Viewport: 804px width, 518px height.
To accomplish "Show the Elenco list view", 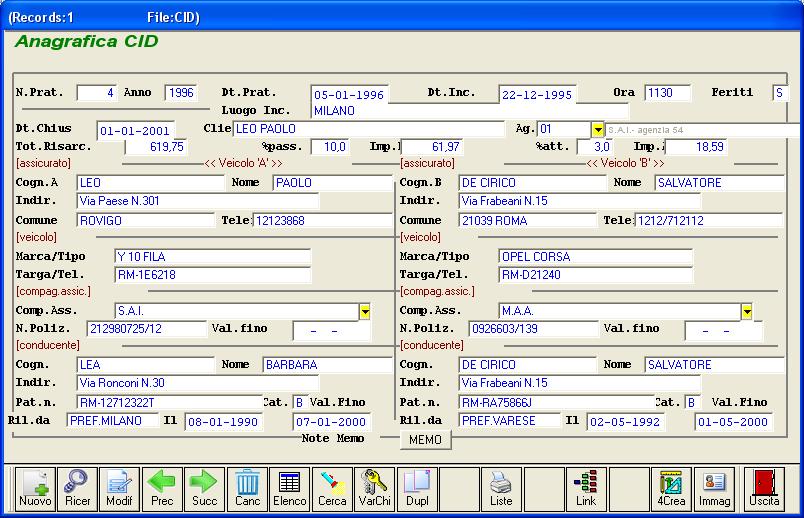I will tap(290, 489).
